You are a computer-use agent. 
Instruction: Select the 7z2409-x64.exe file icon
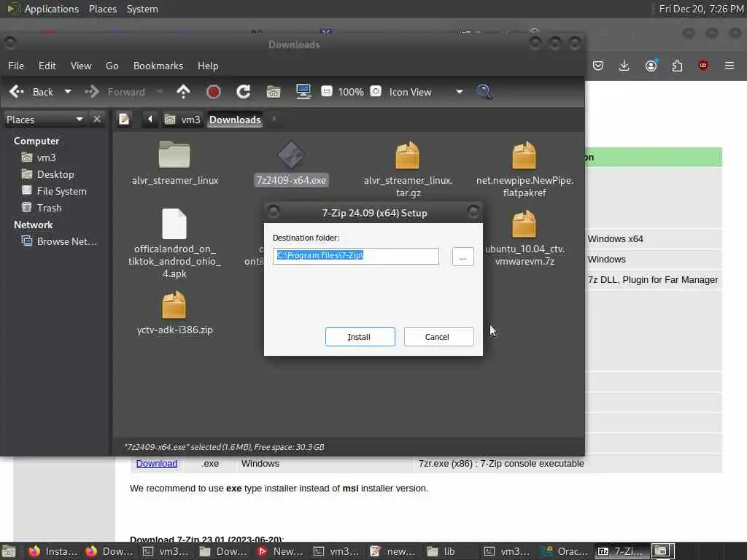coord(290,155)
